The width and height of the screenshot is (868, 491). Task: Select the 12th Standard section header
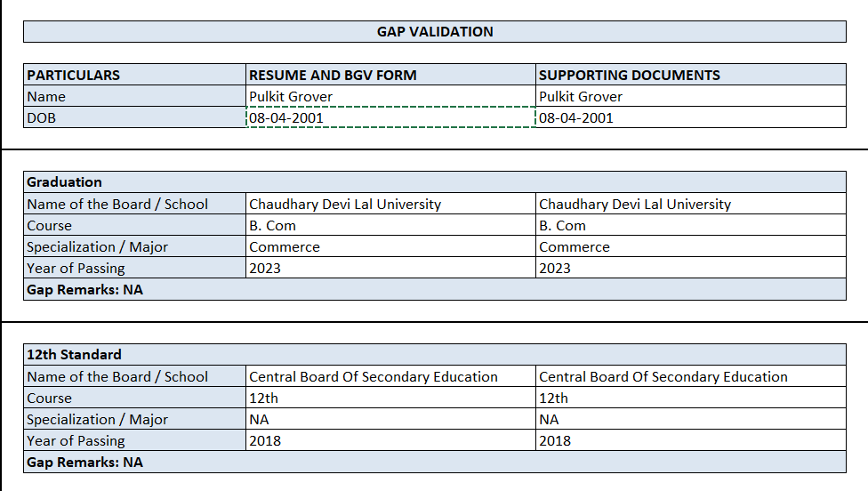click(435, 355)
